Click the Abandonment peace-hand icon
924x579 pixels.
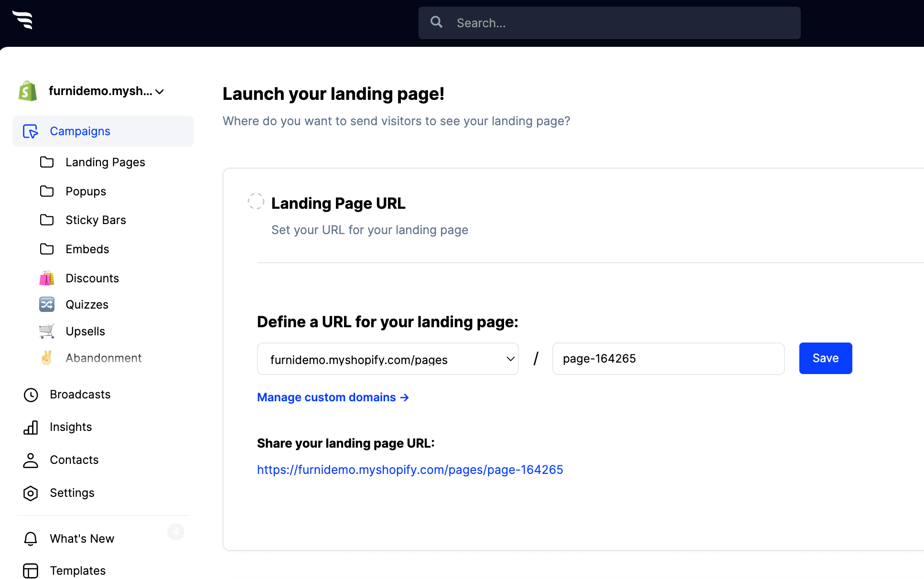[x=47, y=358]
